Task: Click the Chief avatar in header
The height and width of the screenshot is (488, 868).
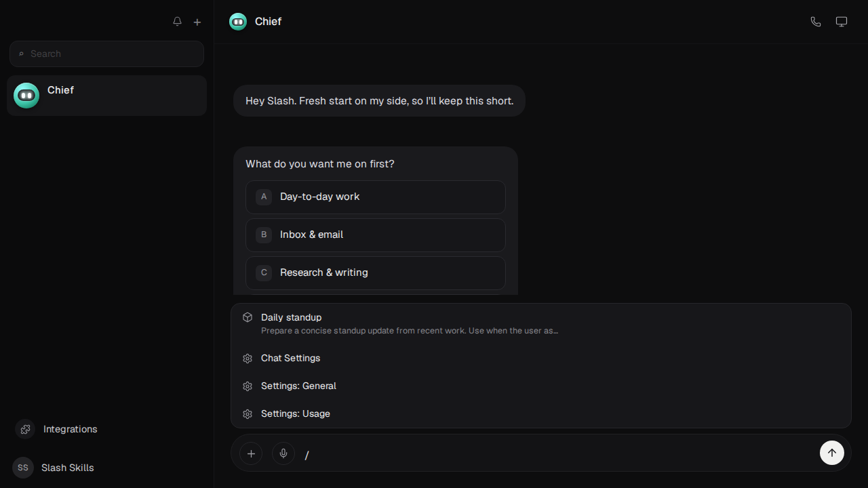Action: (238, 22)
